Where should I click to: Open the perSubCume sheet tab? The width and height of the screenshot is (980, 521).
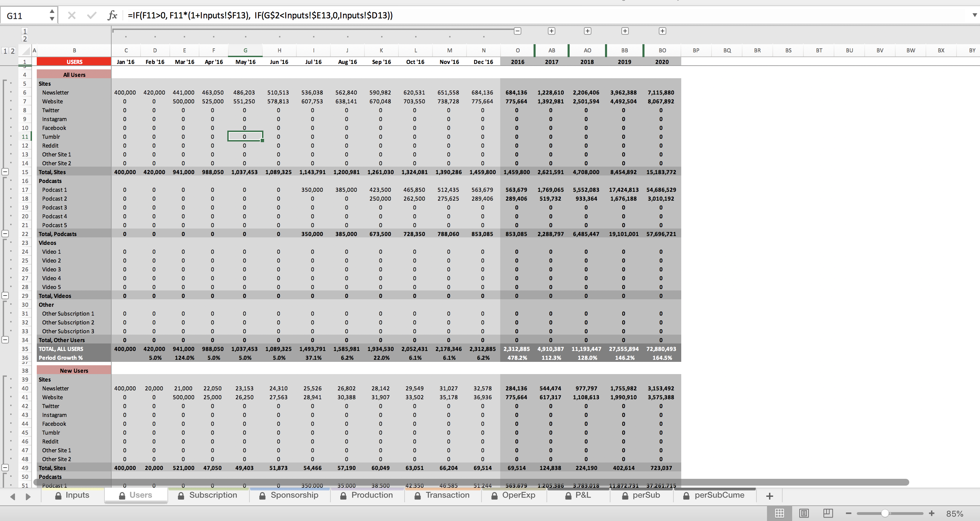coord(715,495)
